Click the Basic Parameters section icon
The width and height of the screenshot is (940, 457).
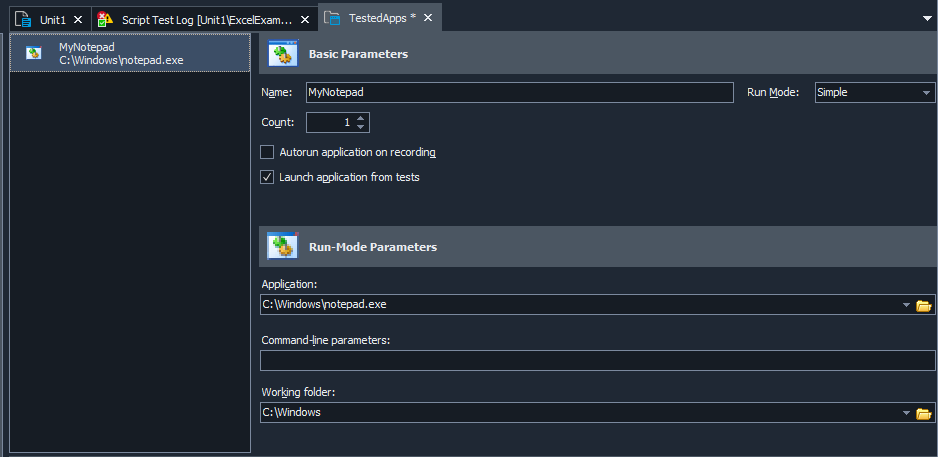click(x=284, y=54)
